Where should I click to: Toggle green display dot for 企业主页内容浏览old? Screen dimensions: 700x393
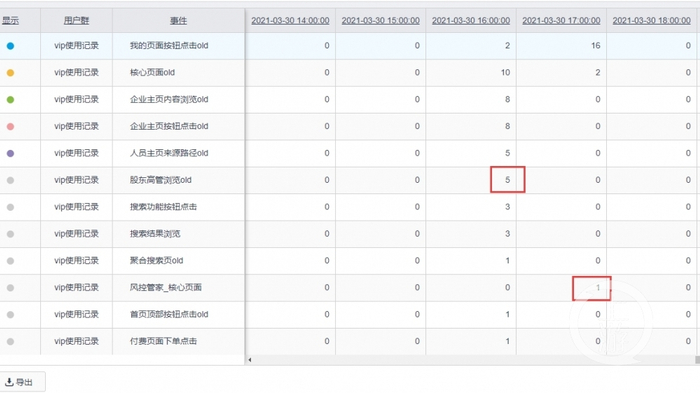(10, 100)
